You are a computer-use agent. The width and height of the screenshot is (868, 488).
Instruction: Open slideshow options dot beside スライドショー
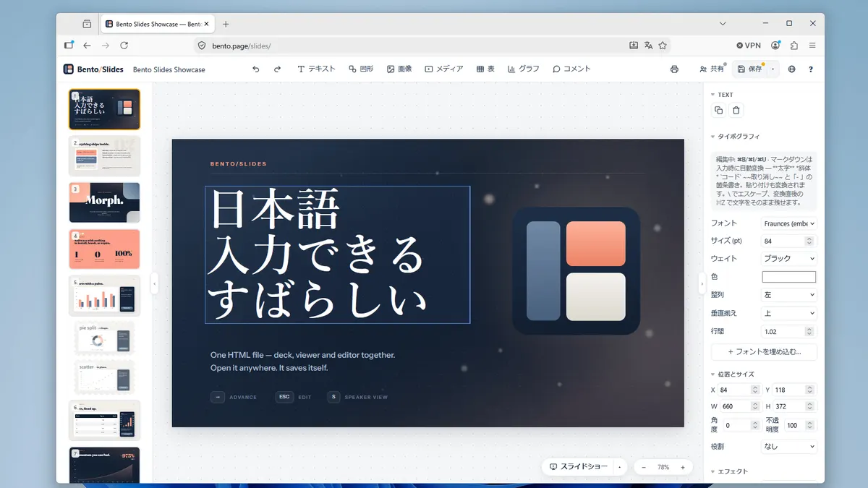[620, 467]
